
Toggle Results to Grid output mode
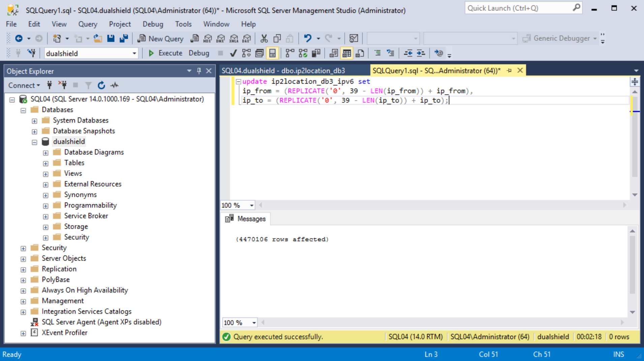pyautogui.click(x=346, y=53)
